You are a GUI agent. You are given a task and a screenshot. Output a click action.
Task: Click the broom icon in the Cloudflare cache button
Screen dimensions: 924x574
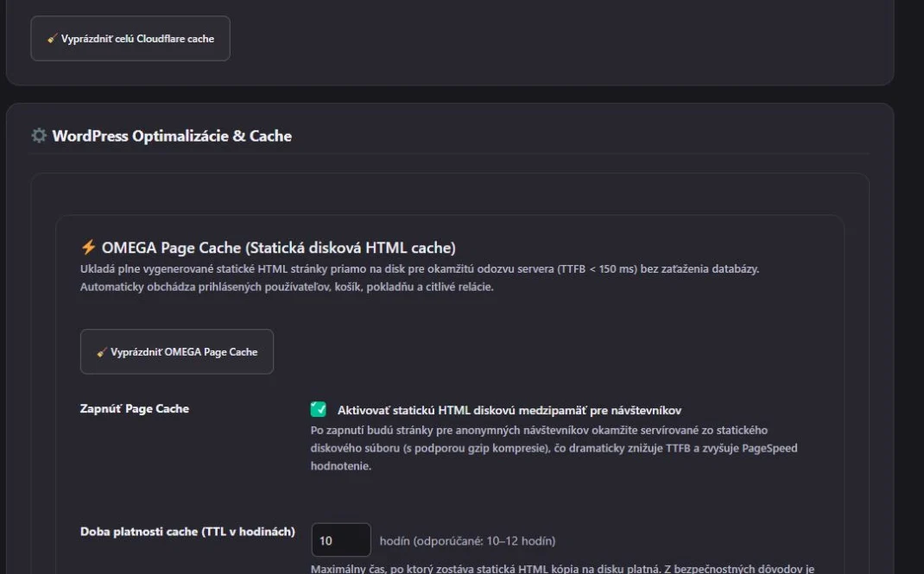coord(53,38)
